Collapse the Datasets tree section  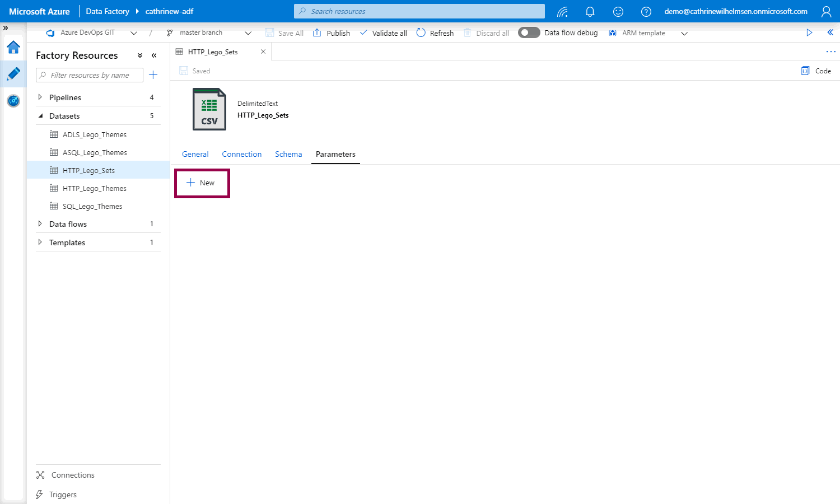40,116
